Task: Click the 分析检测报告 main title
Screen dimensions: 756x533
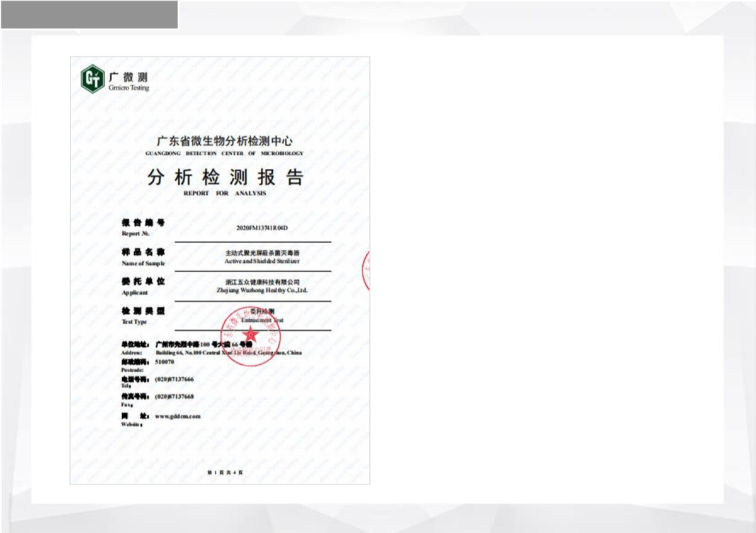Action: (x=225, y=177)
